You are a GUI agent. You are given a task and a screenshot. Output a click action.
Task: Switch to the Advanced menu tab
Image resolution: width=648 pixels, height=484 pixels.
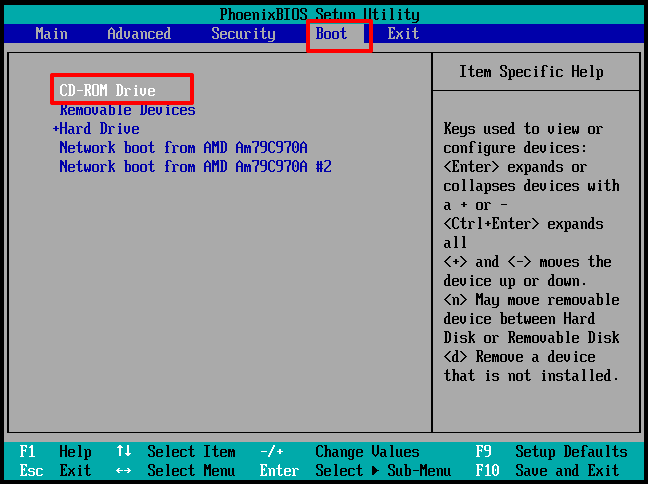tap(139, 33)
